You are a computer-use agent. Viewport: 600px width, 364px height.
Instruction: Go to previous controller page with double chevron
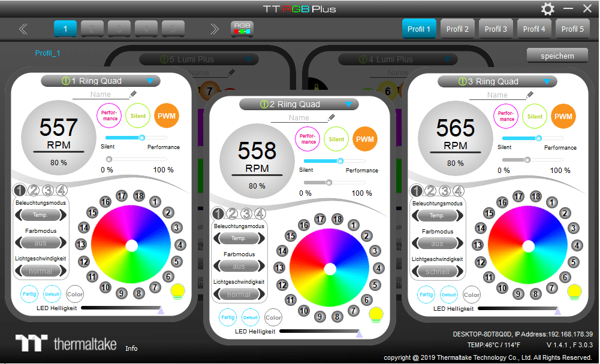pos(23,29)
